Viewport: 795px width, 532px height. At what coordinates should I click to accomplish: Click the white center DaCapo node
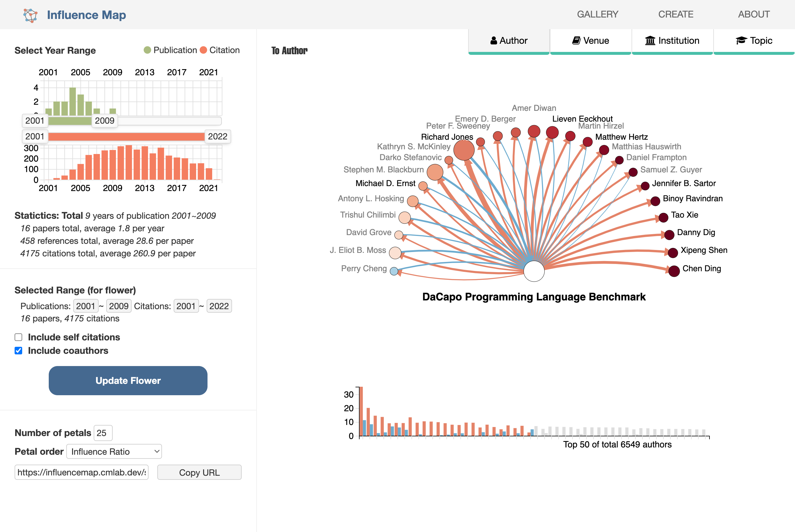click(534, 271)
